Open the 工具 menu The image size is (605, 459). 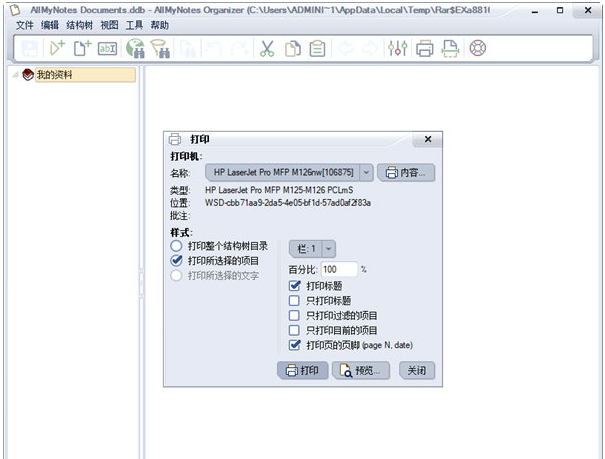click(x=135, y=24)
